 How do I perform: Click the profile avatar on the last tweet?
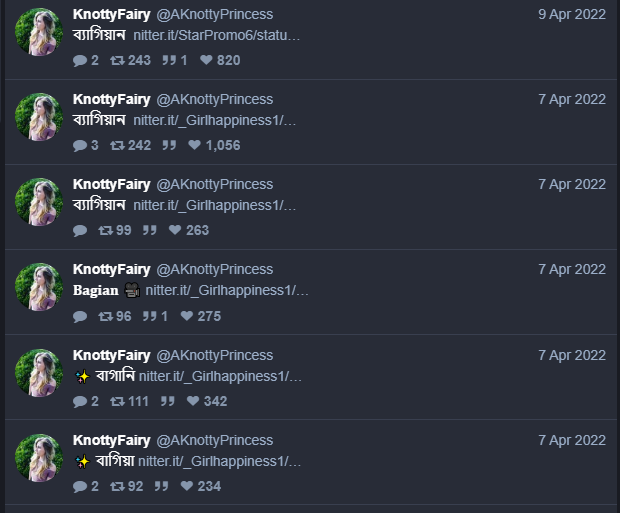(x=39, y=458)
